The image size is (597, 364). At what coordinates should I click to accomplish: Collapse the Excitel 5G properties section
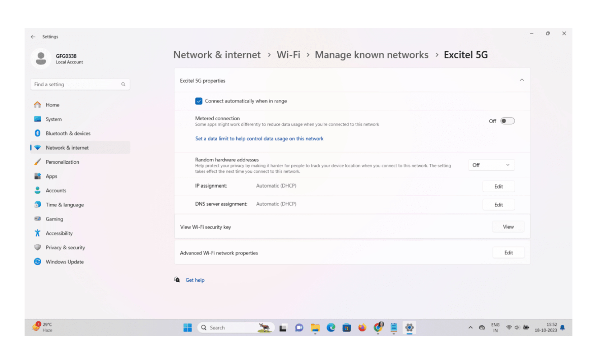(x=522, y=80)
